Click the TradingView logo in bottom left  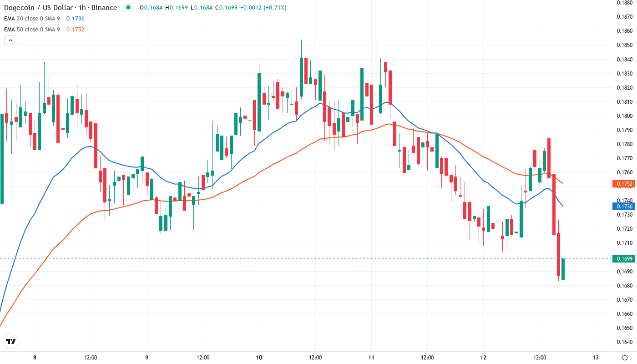coord(11,341)
